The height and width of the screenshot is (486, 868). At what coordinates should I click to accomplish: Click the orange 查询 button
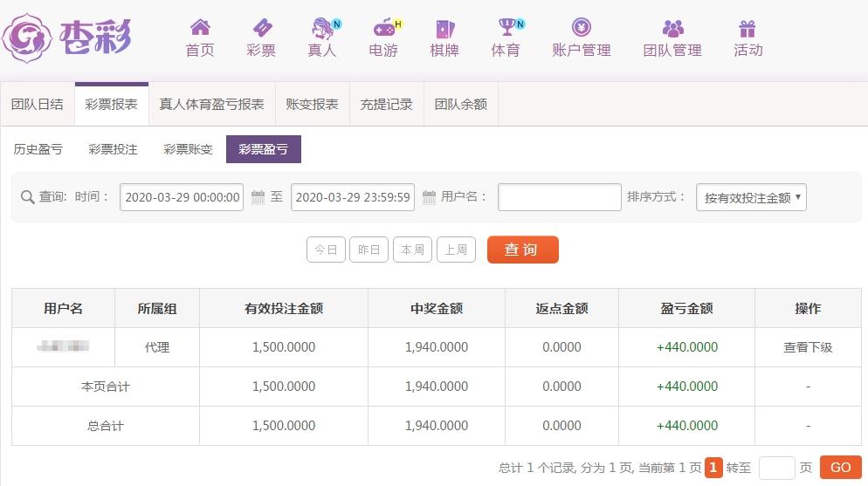pyautogui.click(x=522, y=250)
